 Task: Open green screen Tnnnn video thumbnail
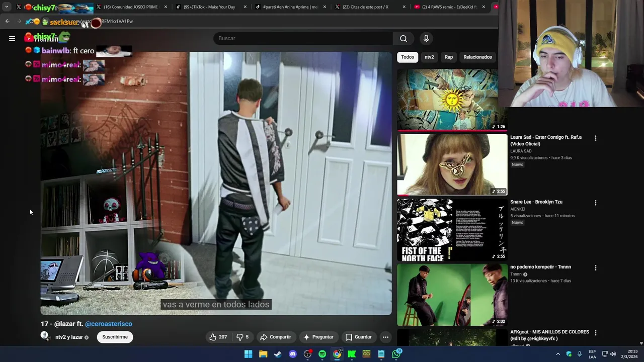click(452, 295)
